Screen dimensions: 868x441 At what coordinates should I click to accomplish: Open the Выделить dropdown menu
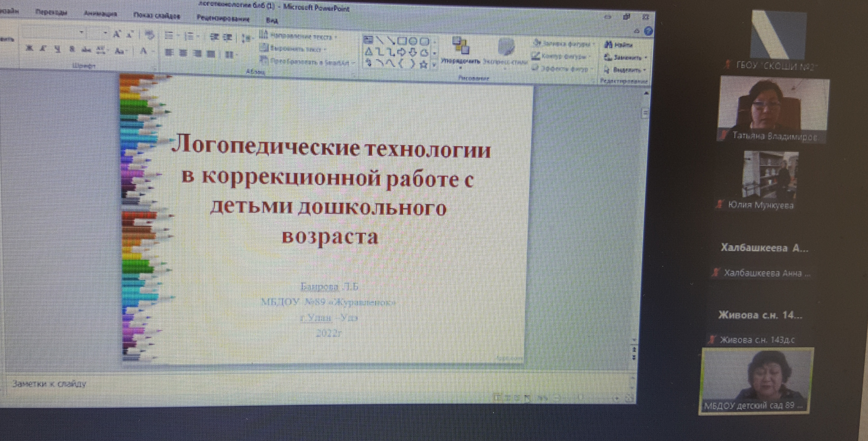(625, 70)
